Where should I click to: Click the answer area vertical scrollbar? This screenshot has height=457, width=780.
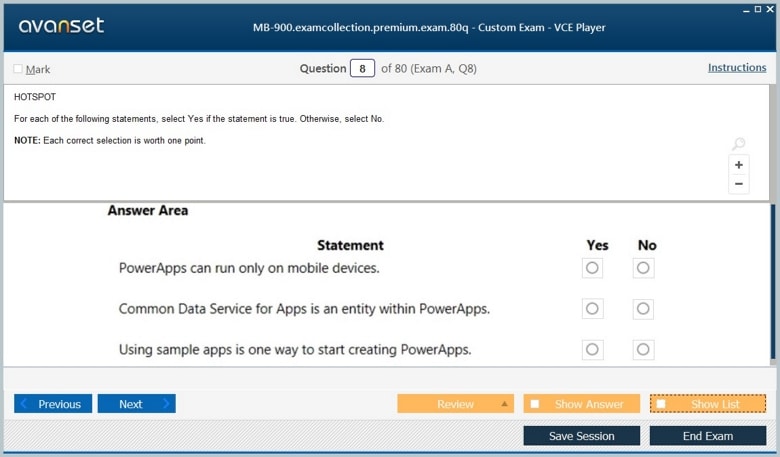click(x=773, y=282)
